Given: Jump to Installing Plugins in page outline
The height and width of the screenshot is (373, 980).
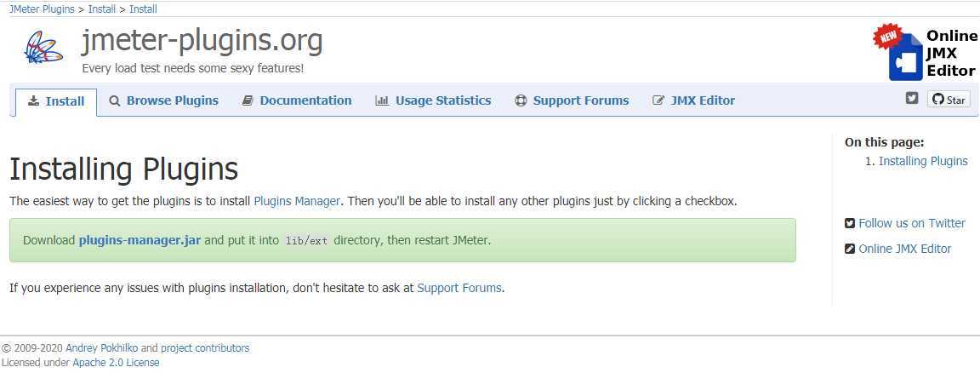Looking at the screenshot, I should 922,162.
